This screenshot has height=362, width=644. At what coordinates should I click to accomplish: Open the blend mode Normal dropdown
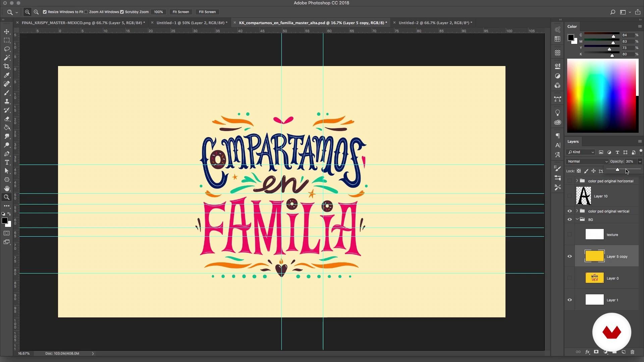587,162
